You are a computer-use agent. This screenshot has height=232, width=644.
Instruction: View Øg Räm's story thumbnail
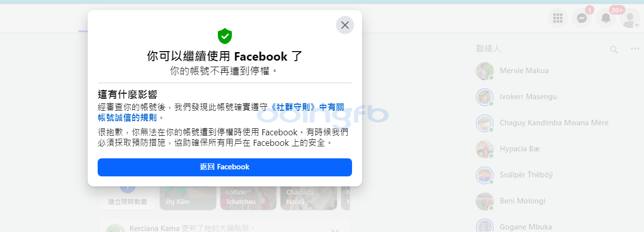[x=187, y=197]
